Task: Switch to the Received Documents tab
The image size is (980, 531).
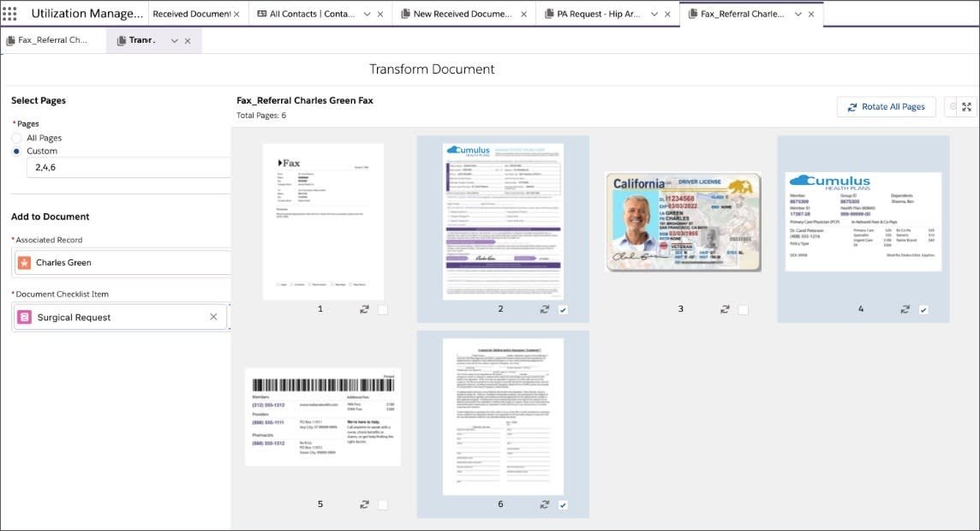Action: tap(191, 14)
